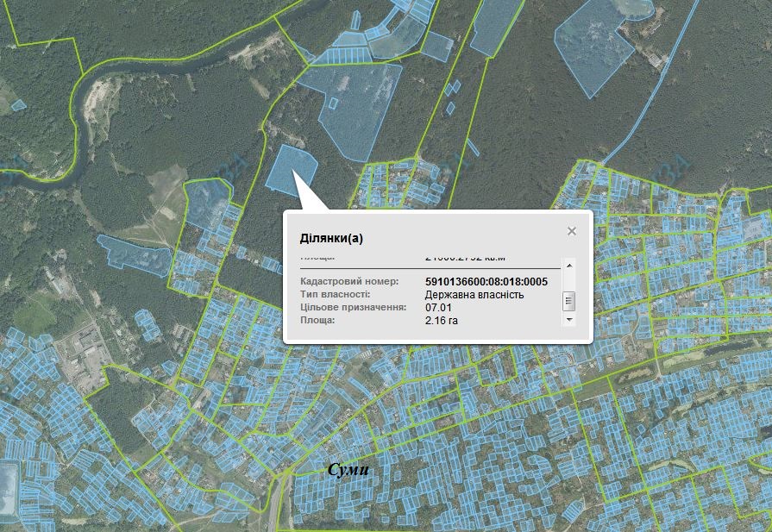Screen dimensions: 772x532
Task: Click the 07.01 purpose code value
Action: (x=439, y=307)
